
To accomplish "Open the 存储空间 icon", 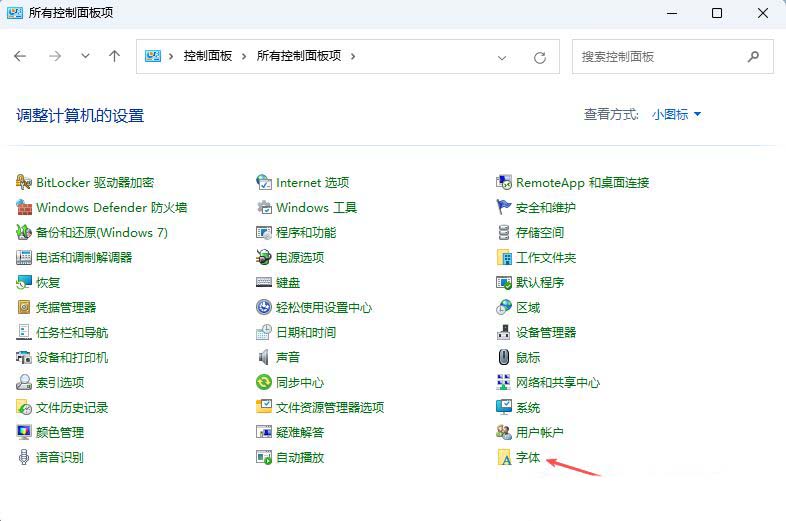I will point(504,233).
